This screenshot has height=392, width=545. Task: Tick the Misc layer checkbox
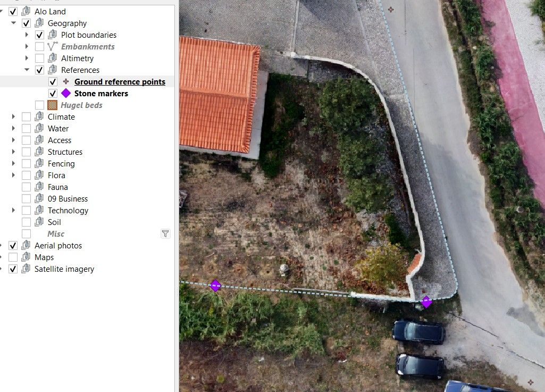click(x=26, y=233)
